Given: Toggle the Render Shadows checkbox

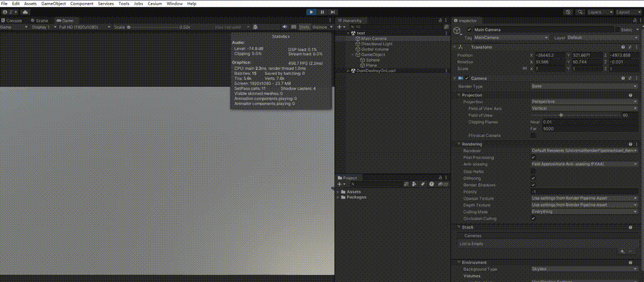Looking at the screenshot, I should [x=533, y=184].
